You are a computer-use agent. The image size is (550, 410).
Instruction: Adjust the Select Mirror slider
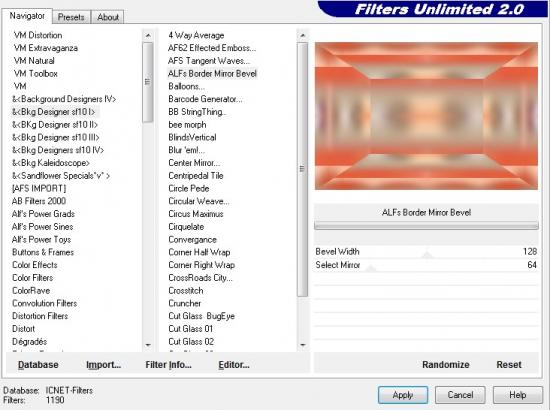click(x=426, y=265)
